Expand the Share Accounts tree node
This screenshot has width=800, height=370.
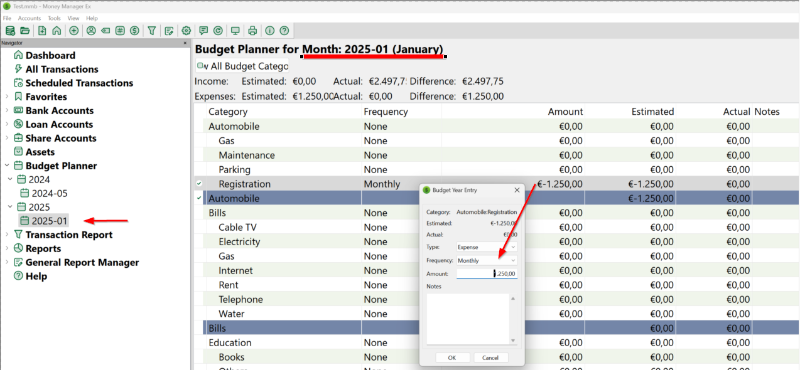click(x=7, y=138)
